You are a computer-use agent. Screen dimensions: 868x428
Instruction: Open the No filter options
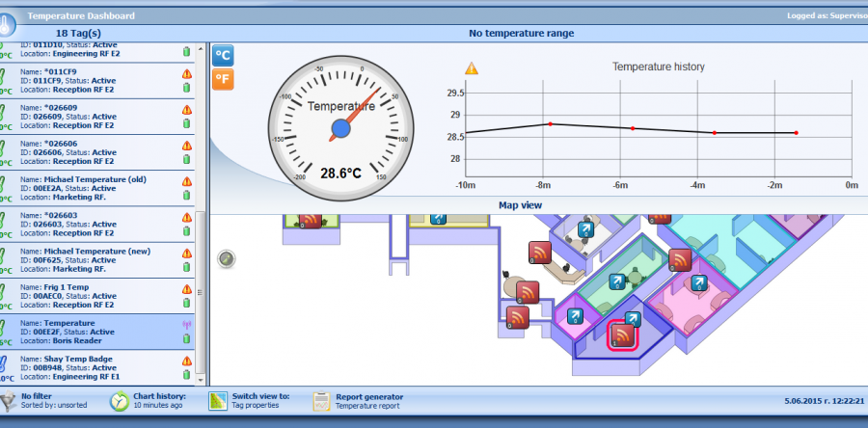[54, 401]
